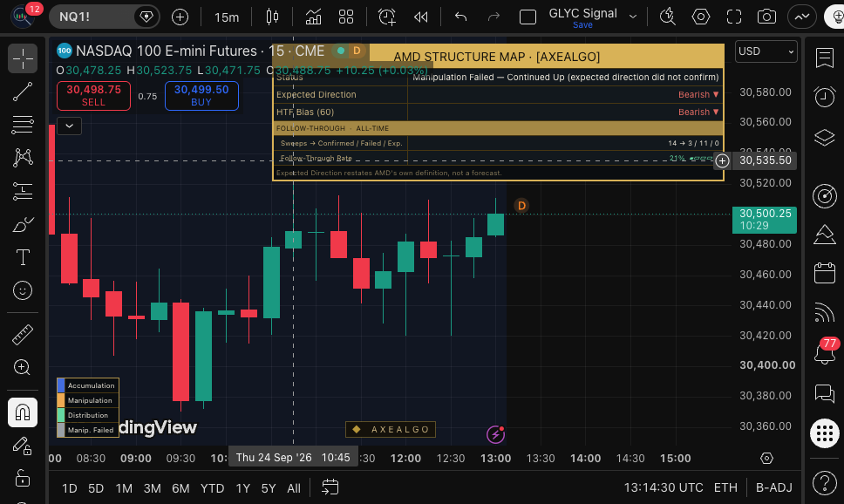844x504 pixels.
Task: Select the ruler measure tool
Action: pos(23,334)
